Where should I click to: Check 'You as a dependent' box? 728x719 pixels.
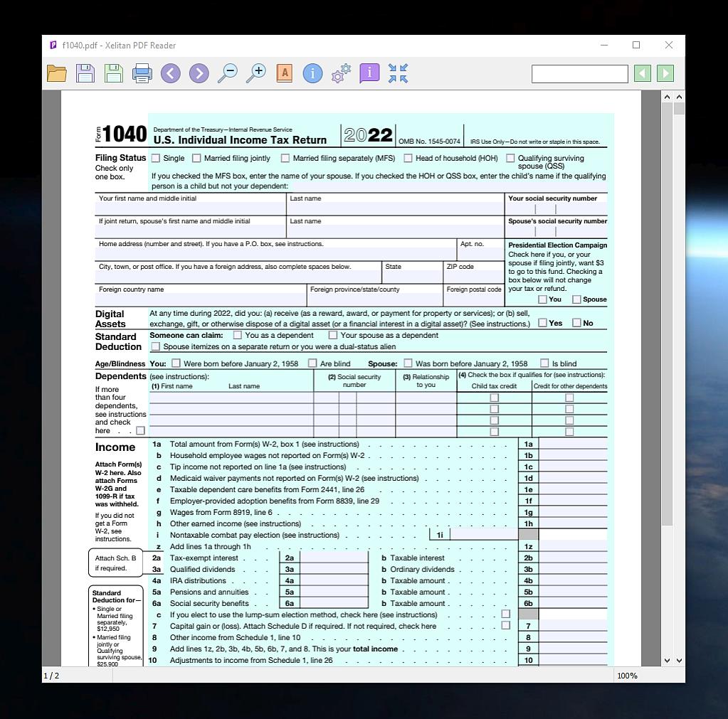237,335
